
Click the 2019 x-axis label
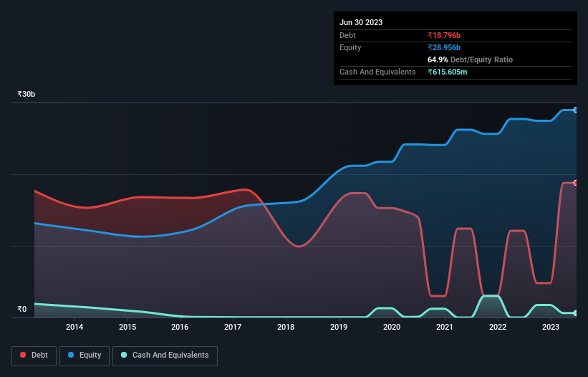[x=339, y=327]
